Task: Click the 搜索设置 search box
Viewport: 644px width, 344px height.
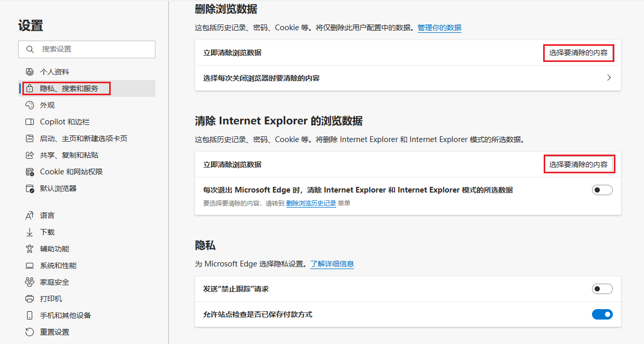Action: 86,49
